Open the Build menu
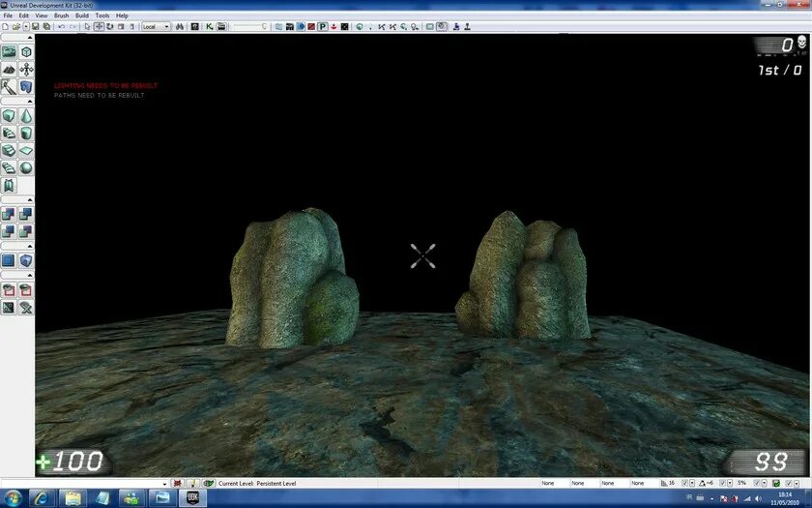This screenshot has height=508, width=812. [x=82, y=15]
